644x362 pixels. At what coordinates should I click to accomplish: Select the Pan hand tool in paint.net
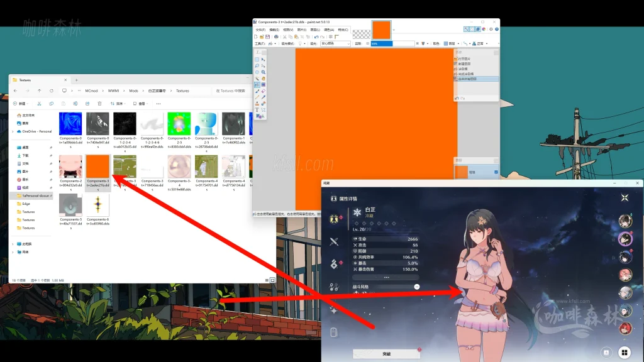[264, 79]
